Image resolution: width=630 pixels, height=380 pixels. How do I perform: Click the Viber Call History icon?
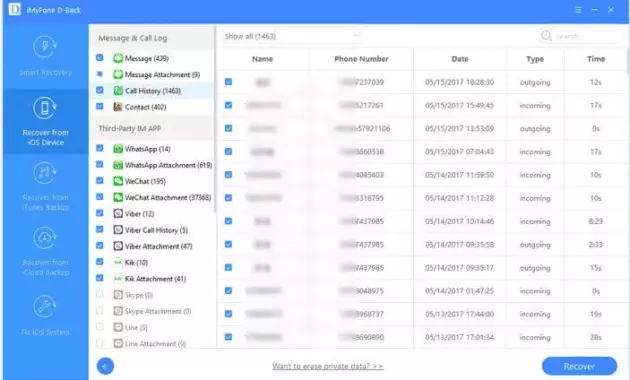pyautogui.click(x=118, y=230)
